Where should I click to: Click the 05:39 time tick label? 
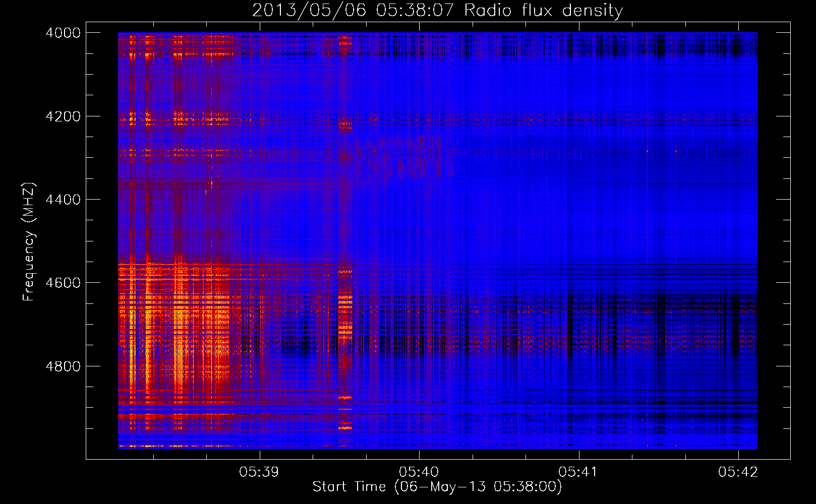pyautogui.click(x=259, y=472)
